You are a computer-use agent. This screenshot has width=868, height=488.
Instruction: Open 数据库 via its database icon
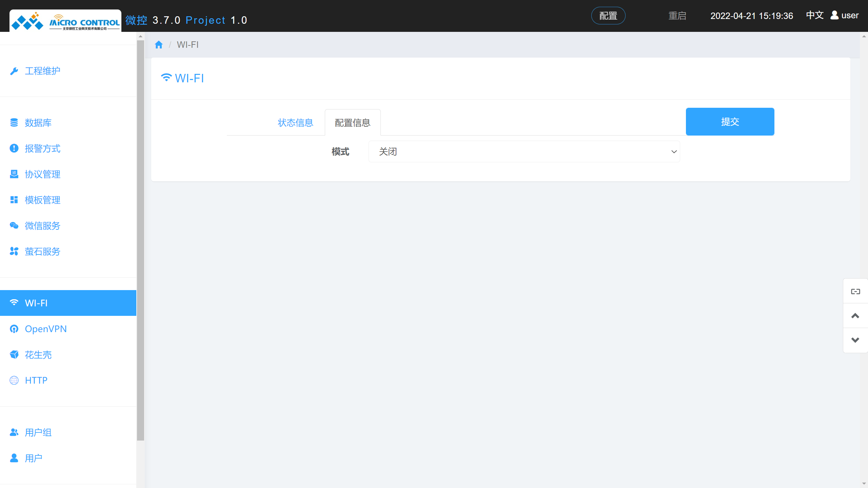tap(14, 123)
